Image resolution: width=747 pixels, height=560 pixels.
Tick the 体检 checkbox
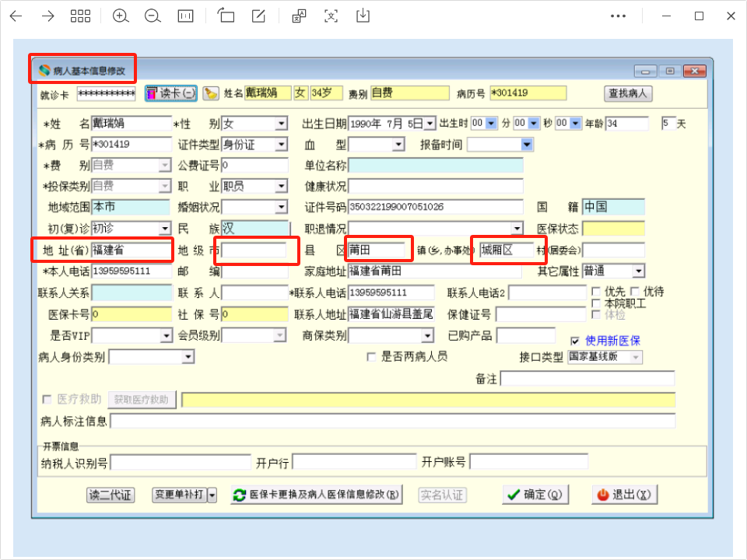tap(595, 315)
